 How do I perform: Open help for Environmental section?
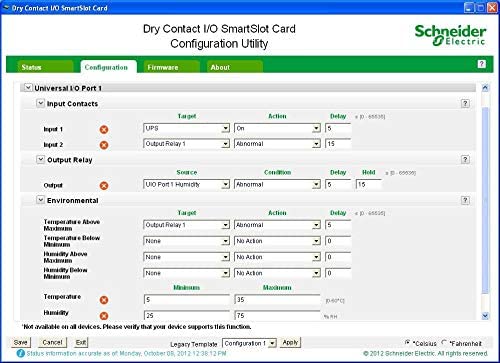click(465, 200)
